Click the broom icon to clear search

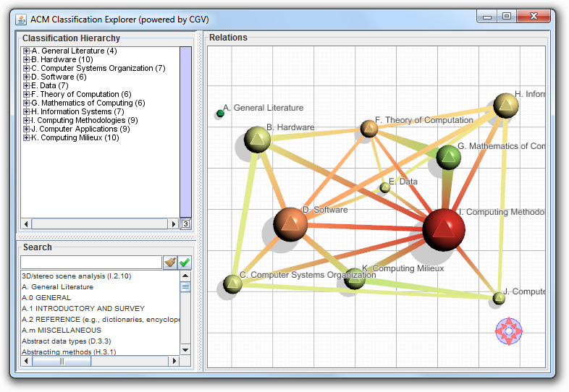click(x=170, y=262)
